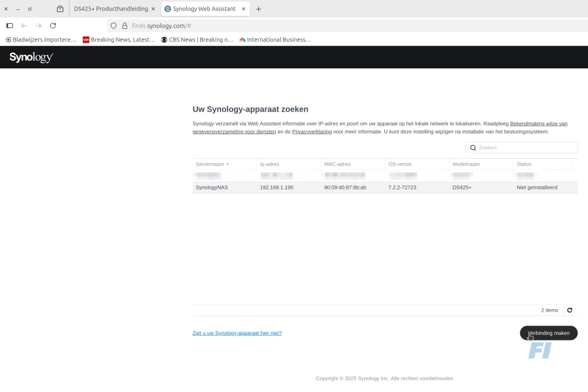Open the International Business bookmark

(x=275, y=40)
